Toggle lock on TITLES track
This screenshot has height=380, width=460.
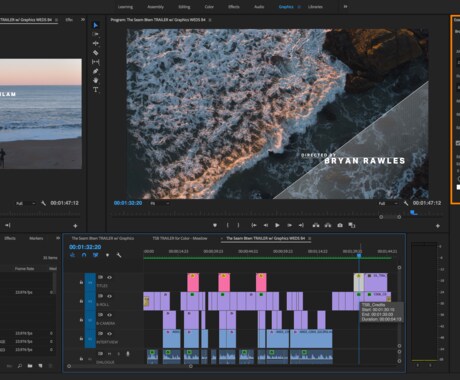coord(81,282)
